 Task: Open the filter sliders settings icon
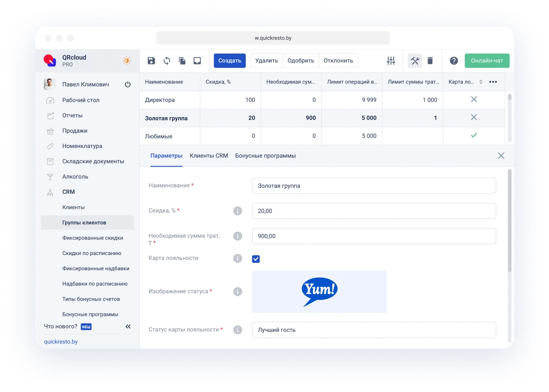[x=391, y=61]
